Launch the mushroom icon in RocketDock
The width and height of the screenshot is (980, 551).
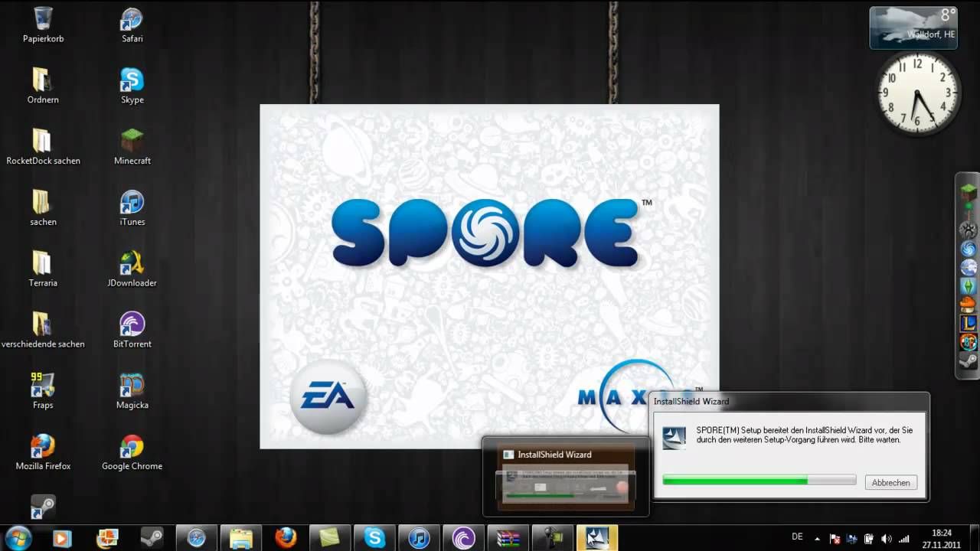[969, 305]
